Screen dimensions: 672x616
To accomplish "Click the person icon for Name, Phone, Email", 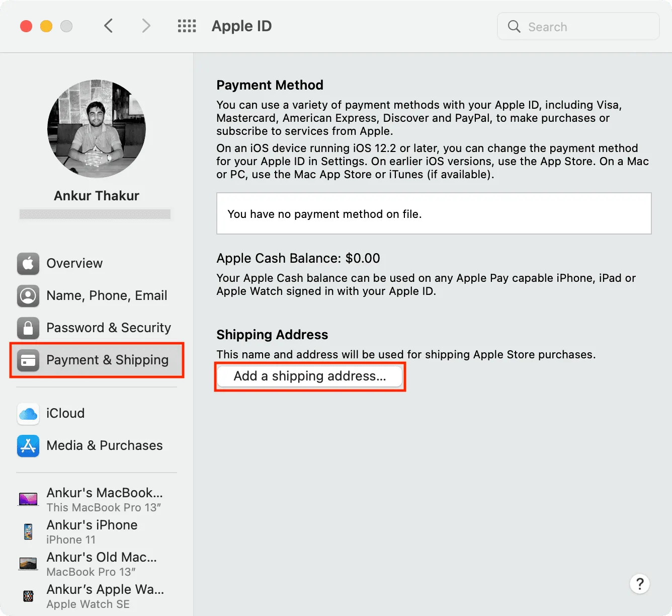I will pyautogui.click(x=28, y=296).
